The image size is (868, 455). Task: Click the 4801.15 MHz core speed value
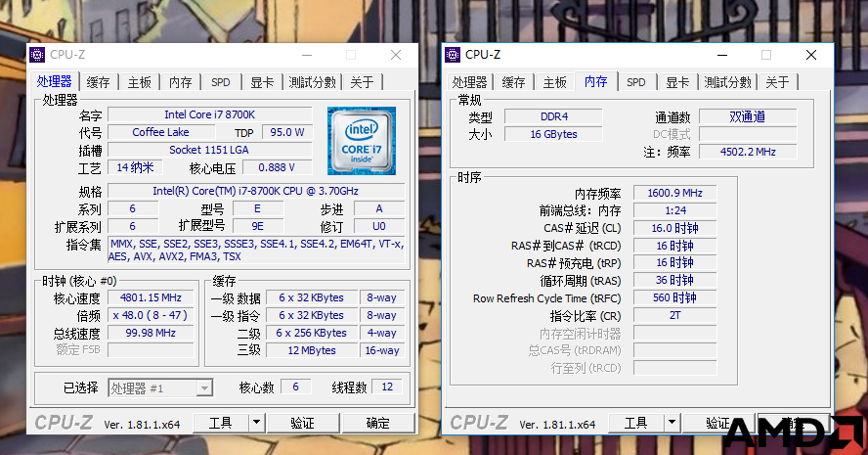(x=151, y=297)
